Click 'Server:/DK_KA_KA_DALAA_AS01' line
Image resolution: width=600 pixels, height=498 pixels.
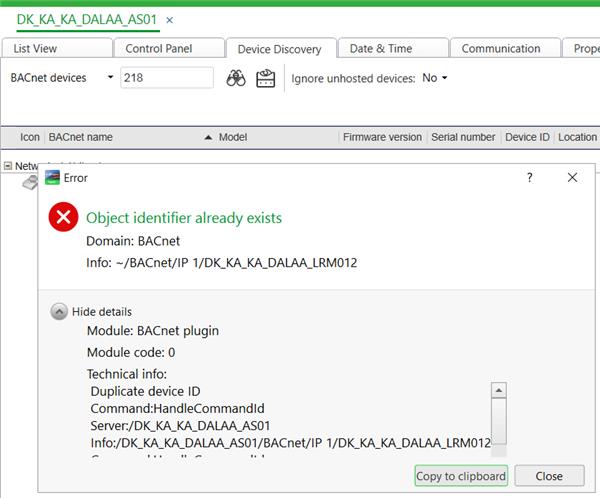(180, 426)
